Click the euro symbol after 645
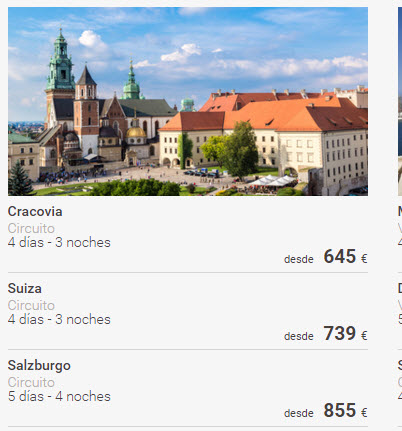Image resolution: width=402 pixels, height=431 pixels. point(364,258)
